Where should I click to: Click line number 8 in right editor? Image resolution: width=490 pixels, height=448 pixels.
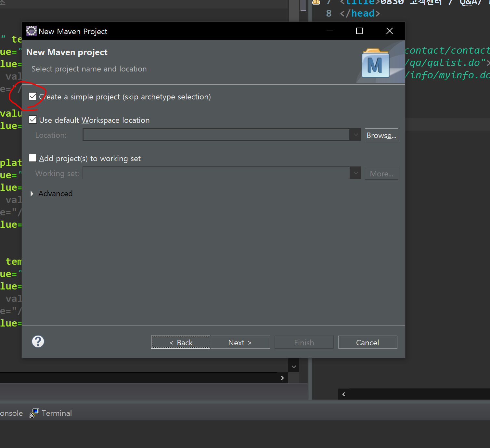tap(329, 13)
